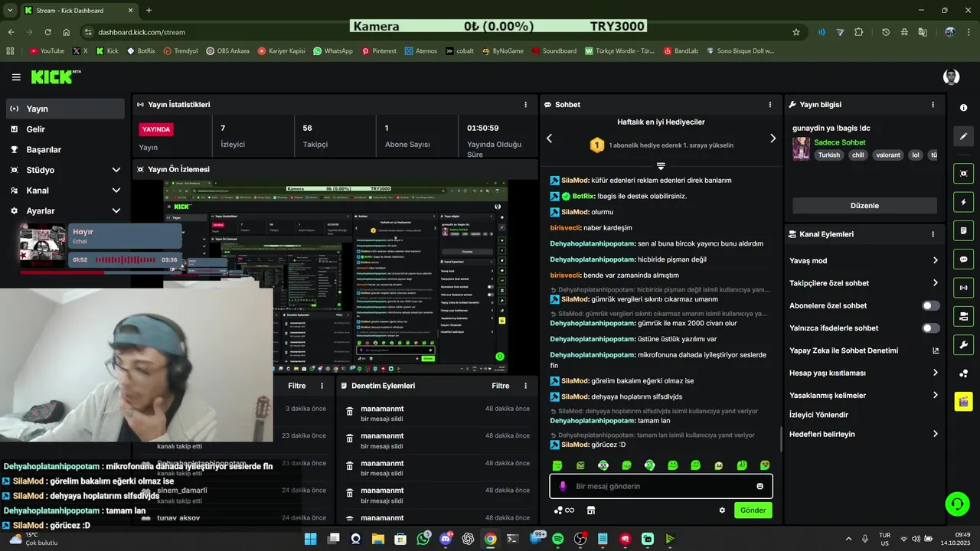Click the screen capture icon in right rail
Viewport: 980px width, 551px height.
coord(964,174)
